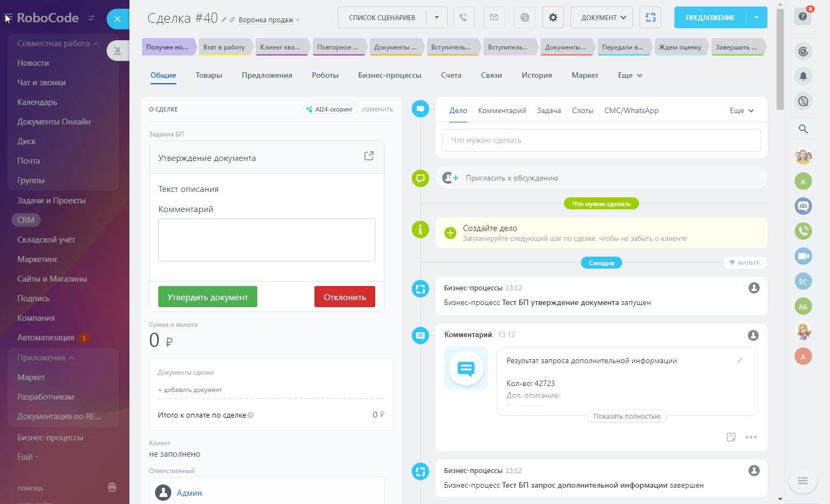Click the изменить link in О сделке
Image resolution: width=830 pixels, height=504 pixels.
tap(377, 109)
